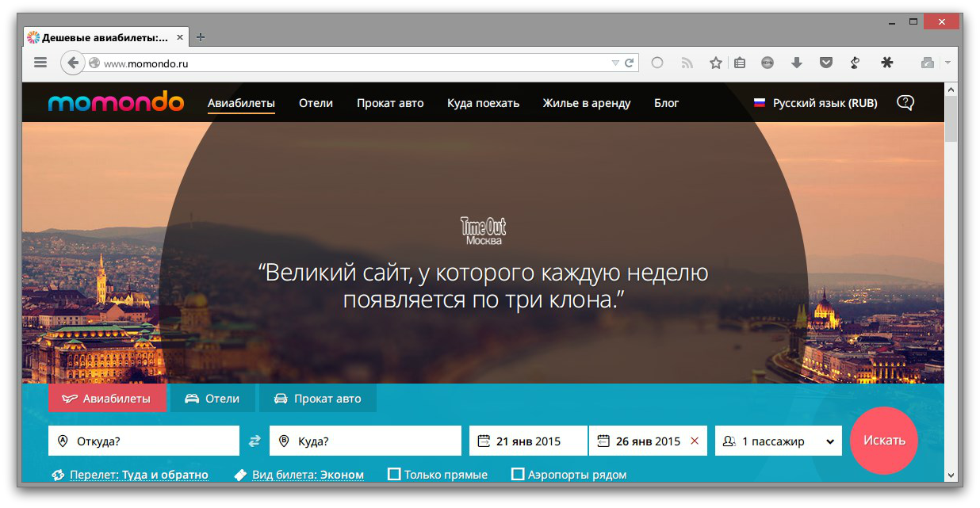Save page to Pocket icon

826,63
